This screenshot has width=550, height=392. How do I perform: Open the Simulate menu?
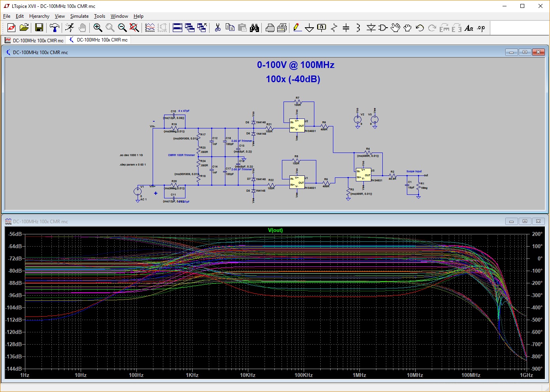click(79, 16)
